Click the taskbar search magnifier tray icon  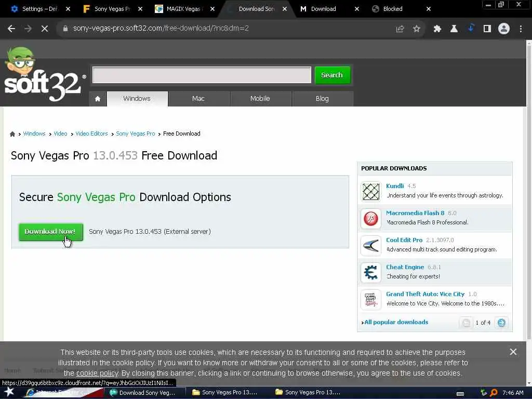pyautogui.click(x=494, y=393)
